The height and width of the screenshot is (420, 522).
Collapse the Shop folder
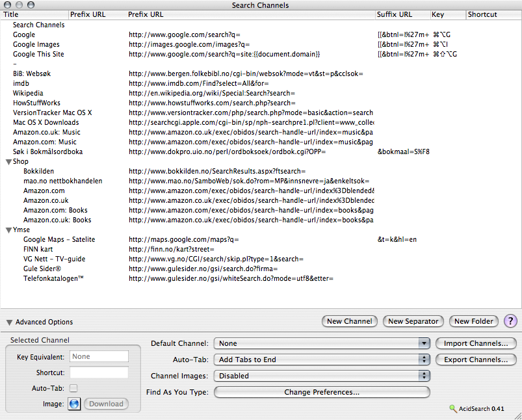(9, 162)
